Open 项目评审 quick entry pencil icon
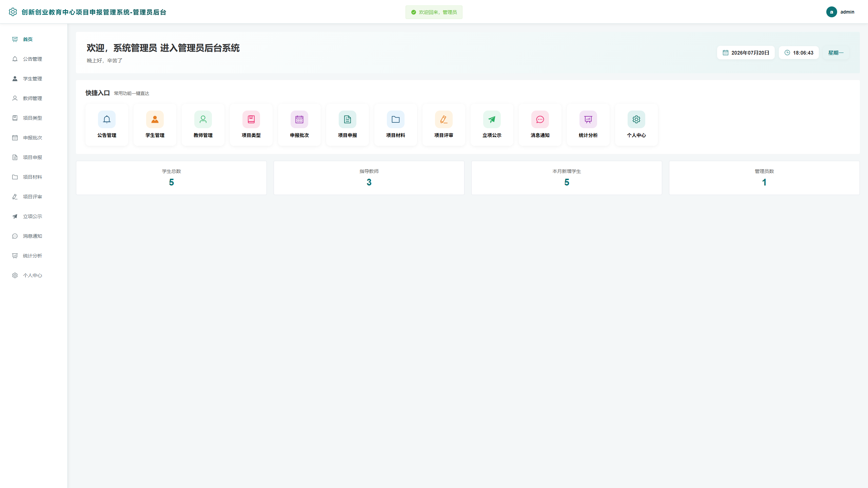Screen dimensions: 868x488 pyautogui.click(x=444, y=119)
